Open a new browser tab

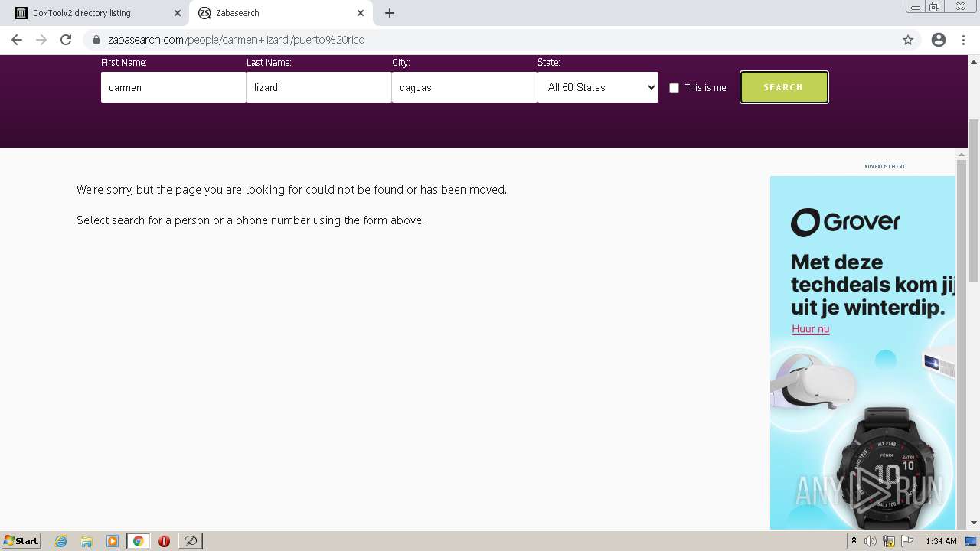(x=390, y=13)
